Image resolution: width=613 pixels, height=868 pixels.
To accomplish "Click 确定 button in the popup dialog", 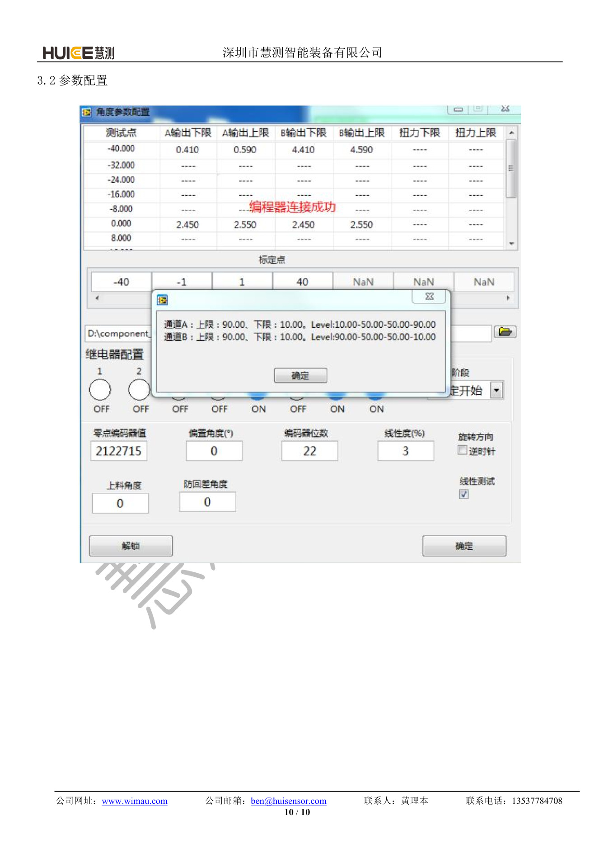I will coord(300,376).
